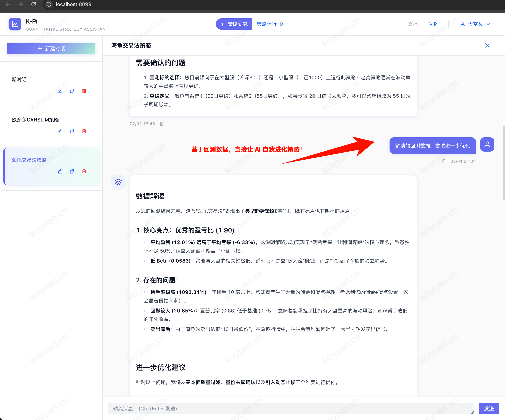This screenshot has height=420, width=505.
Task: Click the play icon next to 策略运行
Action: pyautogui.click(x=282, y=24)
